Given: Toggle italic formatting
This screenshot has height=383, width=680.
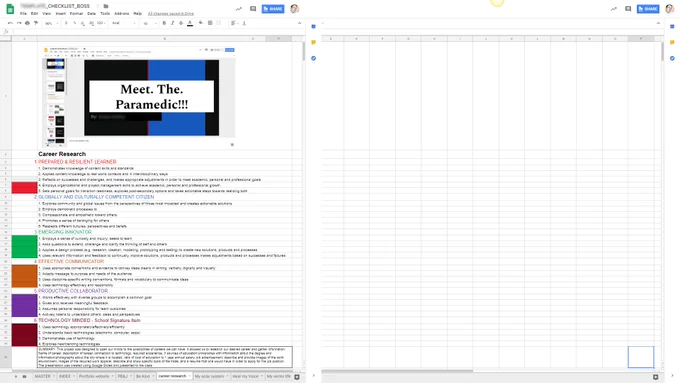Looking at the screenshot, I should (173, 23).
